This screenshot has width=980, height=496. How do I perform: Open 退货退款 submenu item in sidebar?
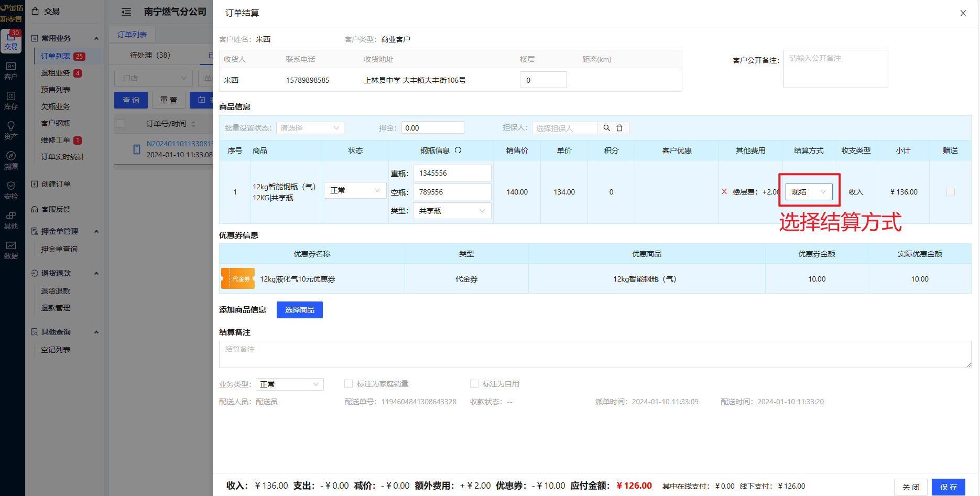coord(56,291)
